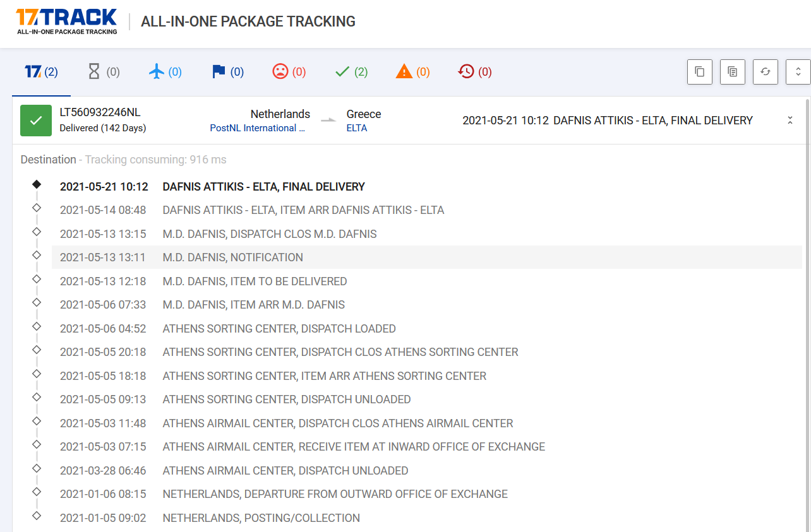Click header summary 2021-05-21 10:12 latest event
Viewport: 811px width, 532px height.
coord(608,120)
